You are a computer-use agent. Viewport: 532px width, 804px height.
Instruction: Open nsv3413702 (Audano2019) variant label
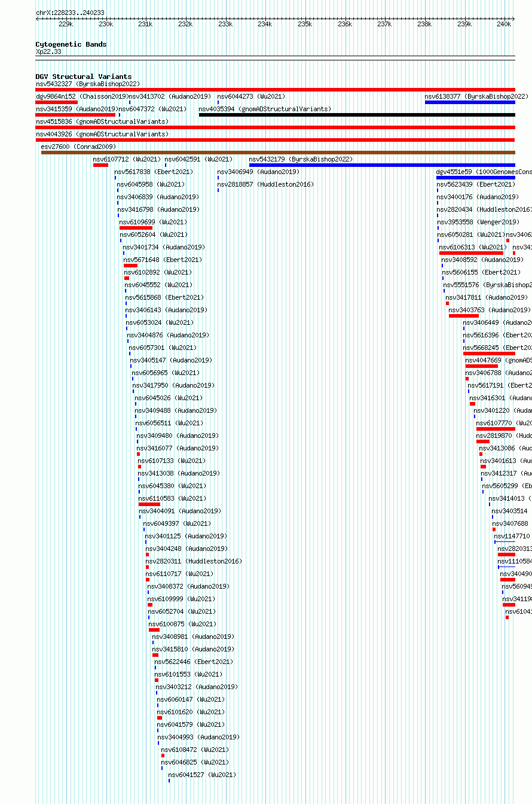coord(170,96)
